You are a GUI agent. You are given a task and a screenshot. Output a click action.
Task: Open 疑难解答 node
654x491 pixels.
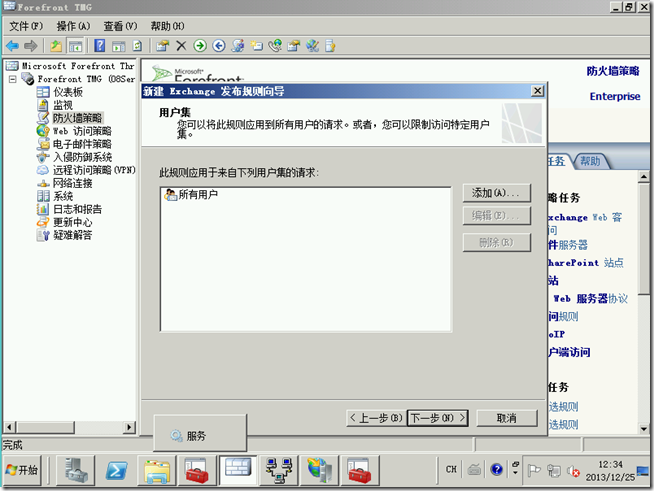[72, 235]
